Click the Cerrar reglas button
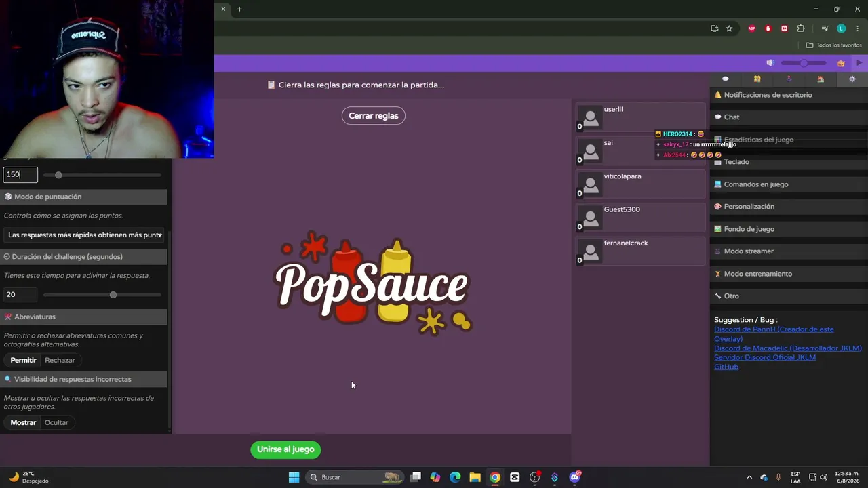 click(x=374, y=116)
